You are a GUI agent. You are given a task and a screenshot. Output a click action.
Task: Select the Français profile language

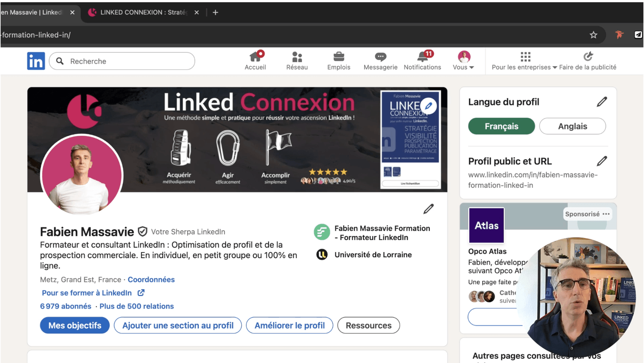coord(501,126)
